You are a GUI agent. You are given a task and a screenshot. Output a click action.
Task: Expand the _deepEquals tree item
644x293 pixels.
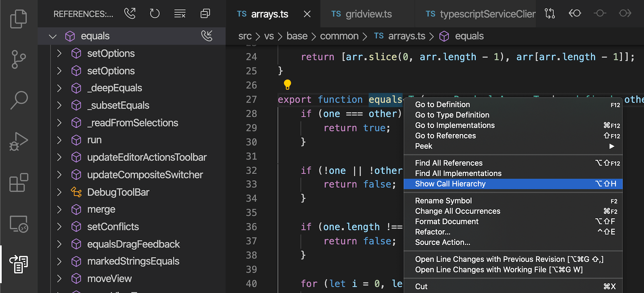[60, 88]
